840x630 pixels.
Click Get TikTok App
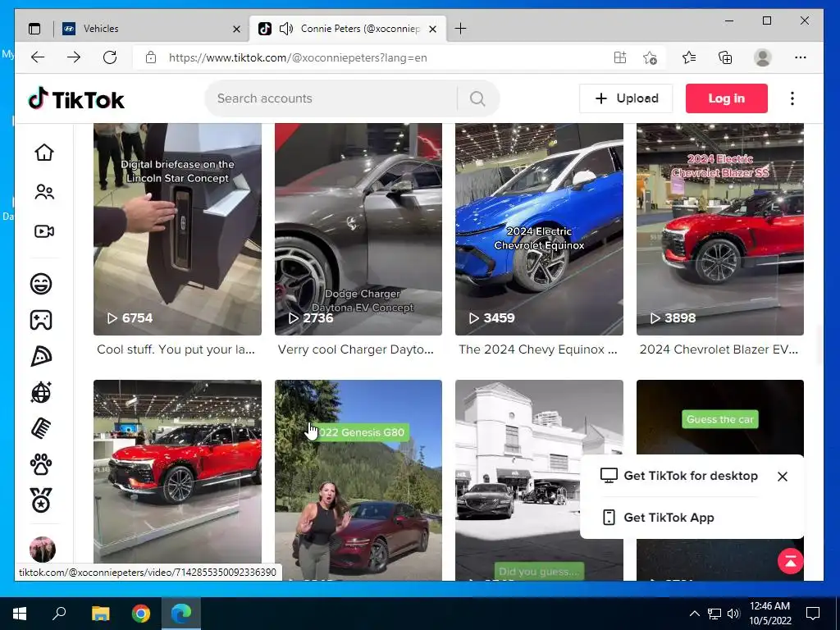click(658, 518)
